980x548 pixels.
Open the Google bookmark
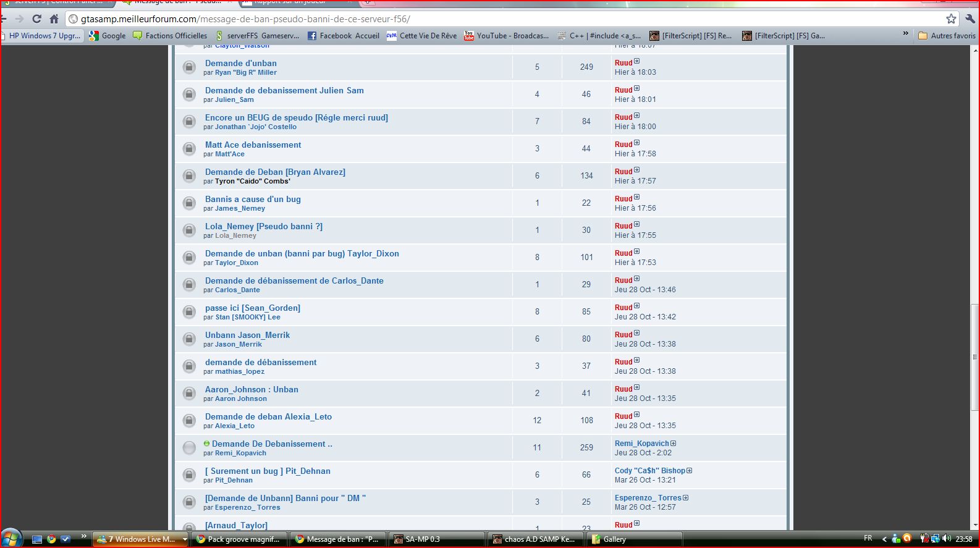click(108, 36)
